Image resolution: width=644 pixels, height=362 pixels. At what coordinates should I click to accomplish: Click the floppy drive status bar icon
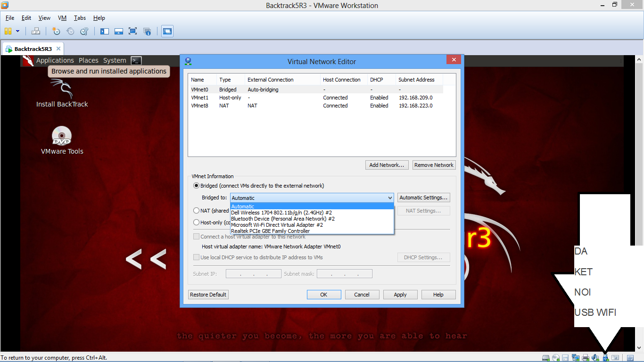(x=566, y=358)
